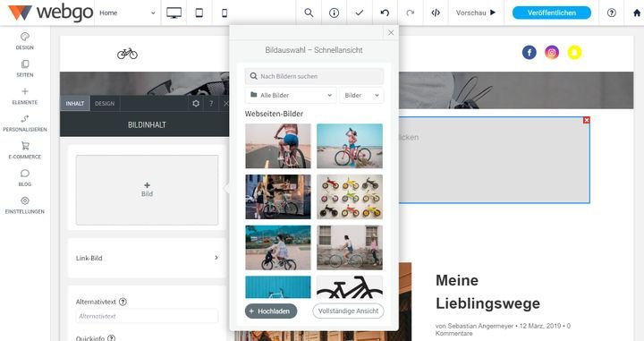Screen dimensions: 644x341
Task: Open the Alle Bilder folder dropdown
Action: pyautogui.click(x=291, y=95)
